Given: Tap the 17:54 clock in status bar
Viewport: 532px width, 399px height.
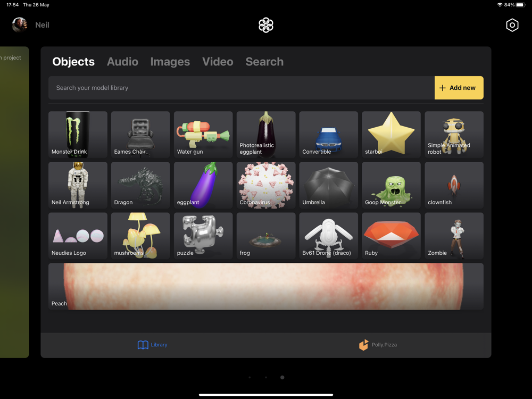Looking at the screenshot, I should pyautogui.click(x=13, y=5).
